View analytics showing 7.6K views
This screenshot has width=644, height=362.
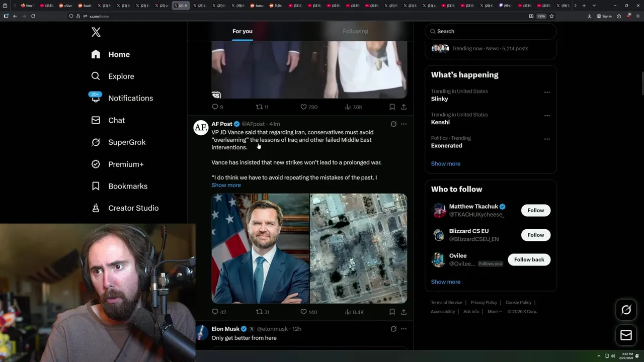354,107
